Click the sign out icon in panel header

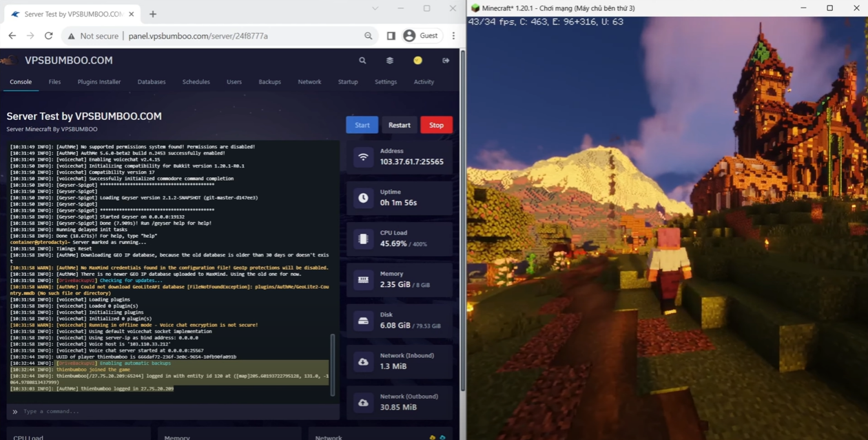pos(446,61)
